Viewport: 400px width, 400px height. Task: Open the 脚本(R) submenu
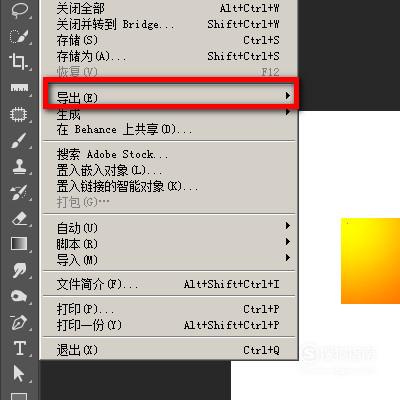click(169, 244)
